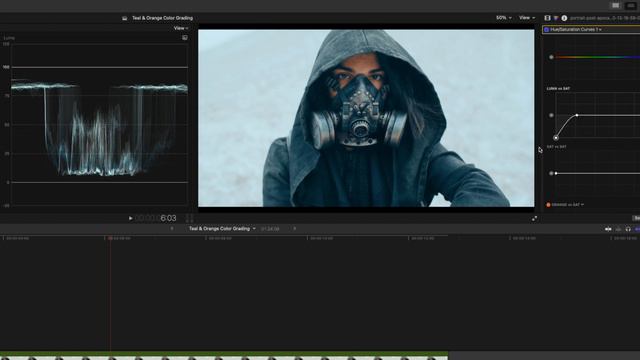Click the orange color swatch for Orange vs Sat
640x360 pixels.
tap(548, 205)
